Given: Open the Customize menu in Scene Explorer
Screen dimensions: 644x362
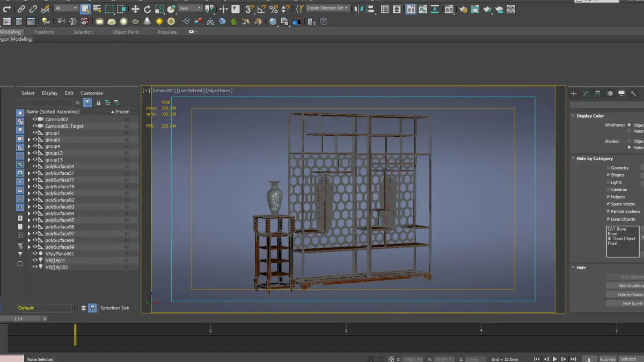Looking at the screenshot, I should pyautogui.click(x=91, y=93).
